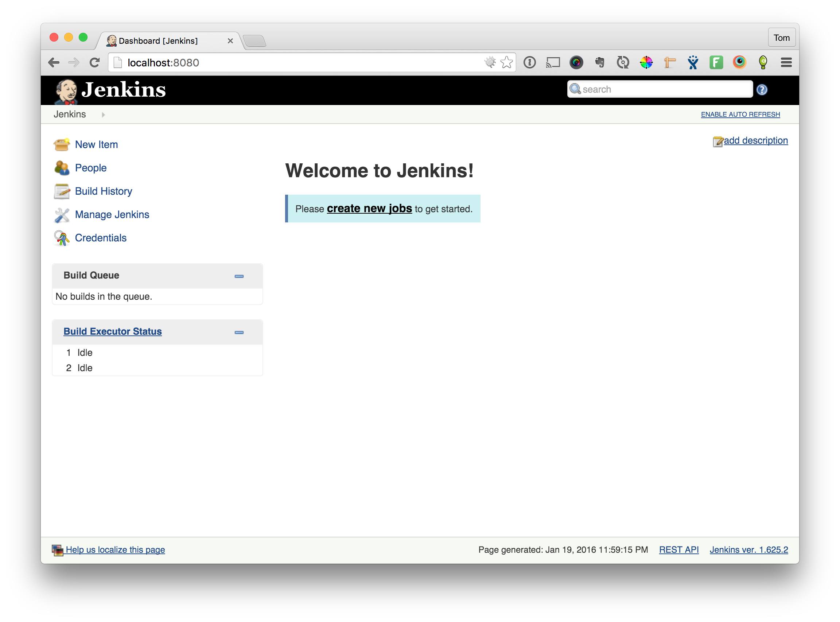Viewport: 840px width, 622px height.
Task: Open a new browser tab
Action: (255, 41)
